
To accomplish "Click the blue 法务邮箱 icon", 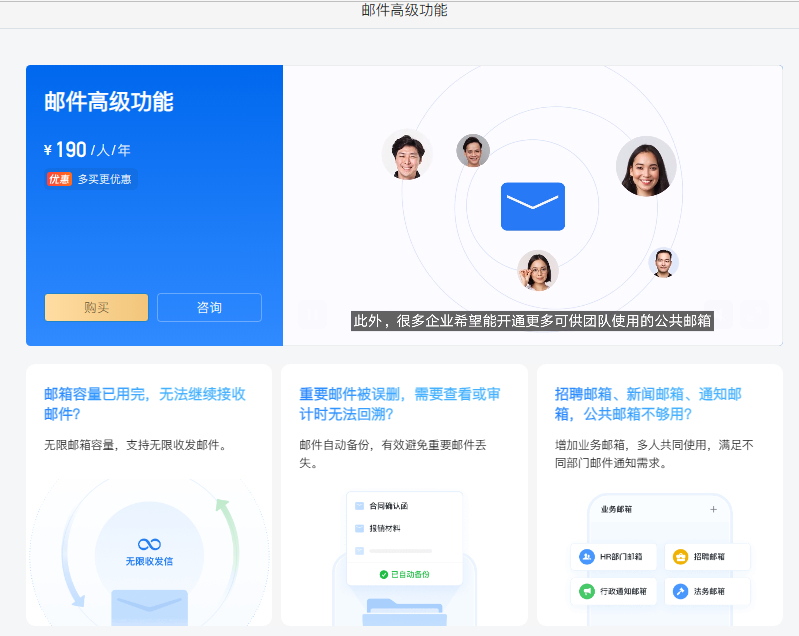I will 680,591.
